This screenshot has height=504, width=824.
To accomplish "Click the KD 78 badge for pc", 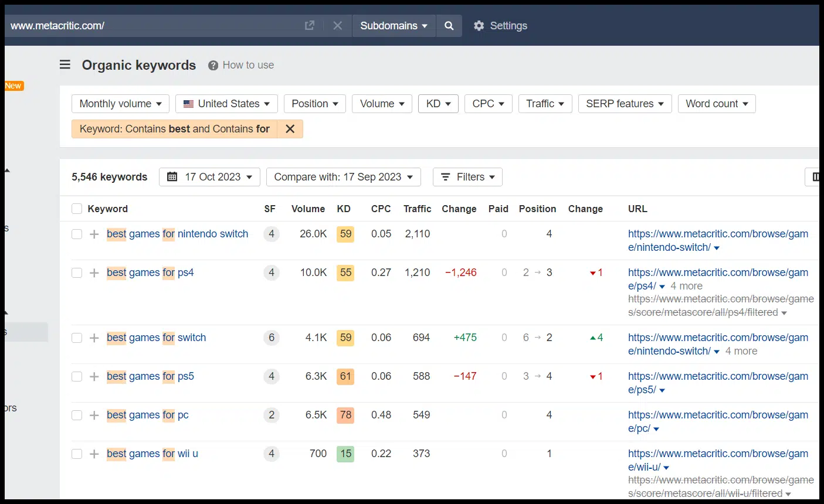I will [x=345, y=416].
